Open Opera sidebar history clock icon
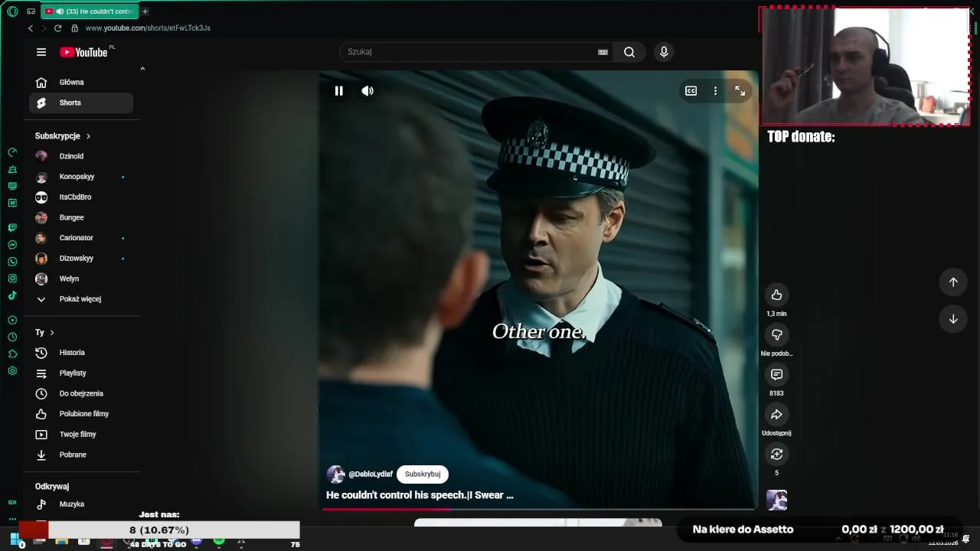Screen dimensions: 980x551 [x=12, y=337]
